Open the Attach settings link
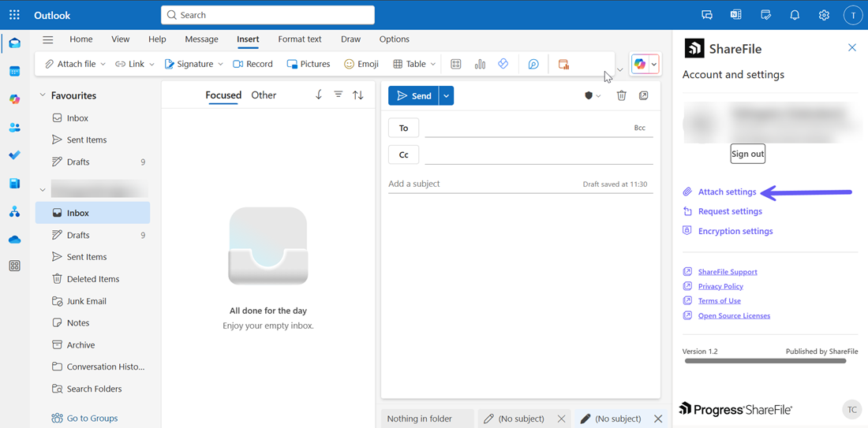868x428 pixels. point(727,192)
